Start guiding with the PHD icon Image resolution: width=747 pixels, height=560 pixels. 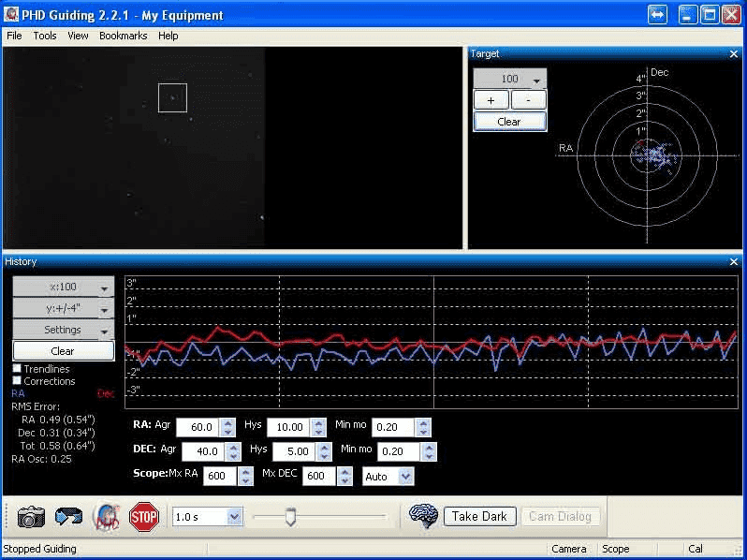[x=106, y=516]
